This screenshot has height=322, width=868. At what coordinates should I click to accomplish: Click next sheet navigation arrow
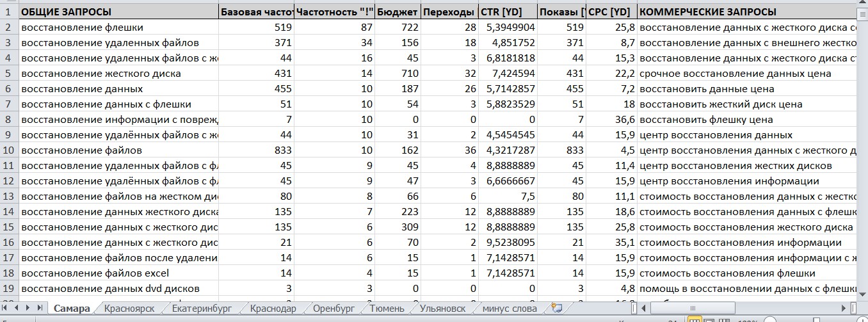[x=29, y=308]
